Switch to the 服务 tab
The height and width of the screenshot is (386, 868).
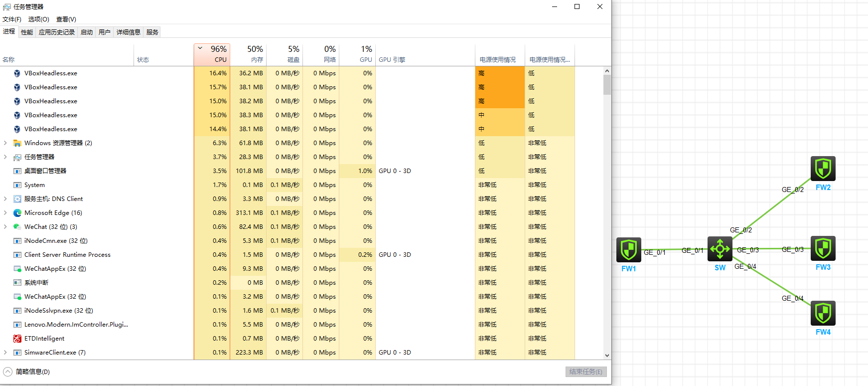coord(152,32)
